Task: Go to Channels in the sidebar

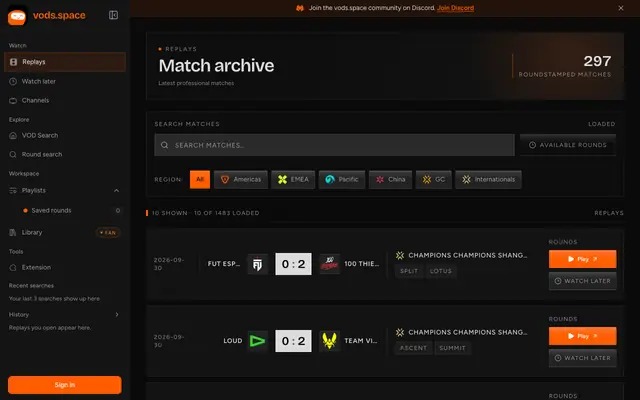Action: [x=65, y=100]
